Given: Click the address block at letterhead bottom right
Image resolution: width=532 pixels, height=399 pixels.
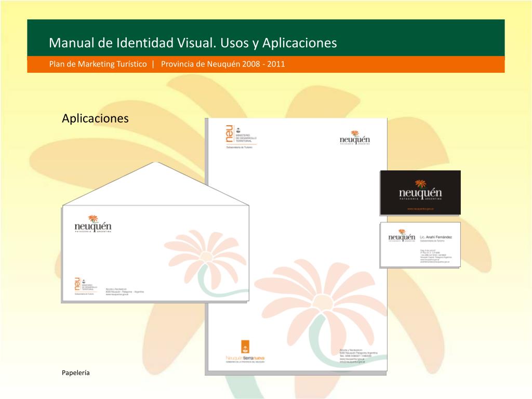Looking at the screenshot, I should click(x=358, y=356).
